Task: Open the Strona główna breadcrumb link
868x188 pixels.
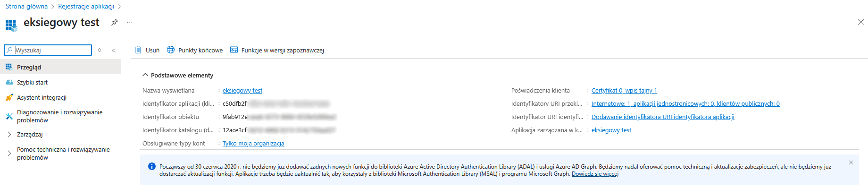Action: 26,6
